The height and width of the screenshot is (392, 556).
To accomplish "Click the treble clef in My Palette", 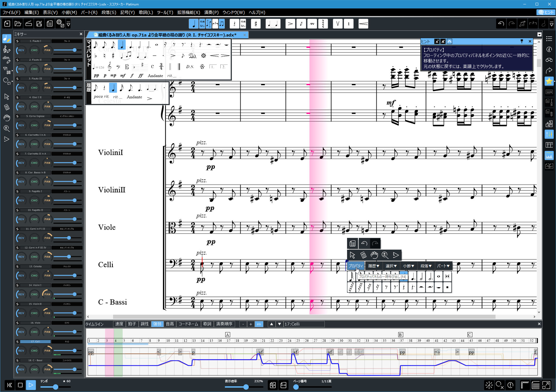I will coord(110,67).
